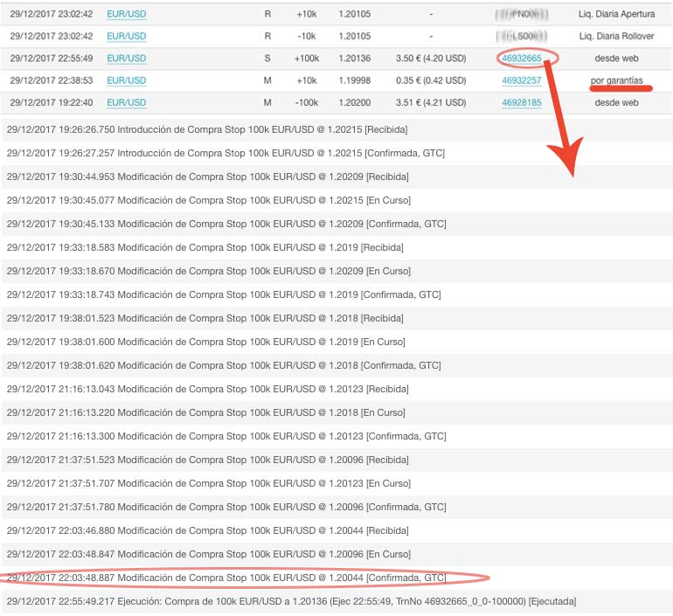Click the 'Liq. Diaria Apertura' cell

point(616,15)
